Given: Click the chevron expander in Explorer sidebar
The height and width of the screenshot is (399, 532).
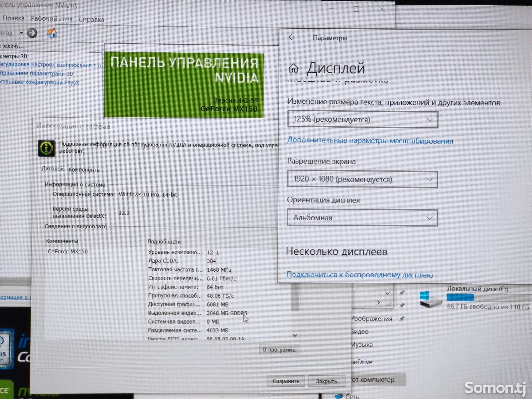Looking at the screenshot, I should 378,303.
